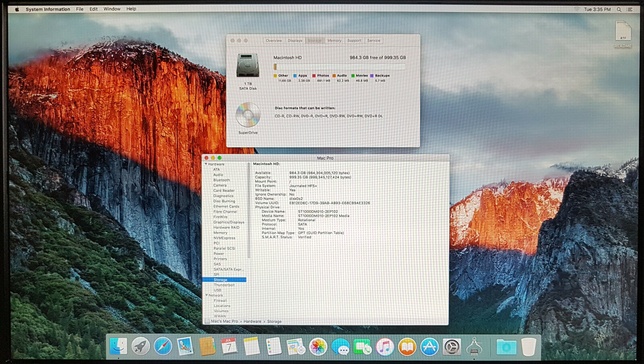Open Mail stamp icon in Dock
Viewport: 644px width, 364px height.
tap(185, 346)
